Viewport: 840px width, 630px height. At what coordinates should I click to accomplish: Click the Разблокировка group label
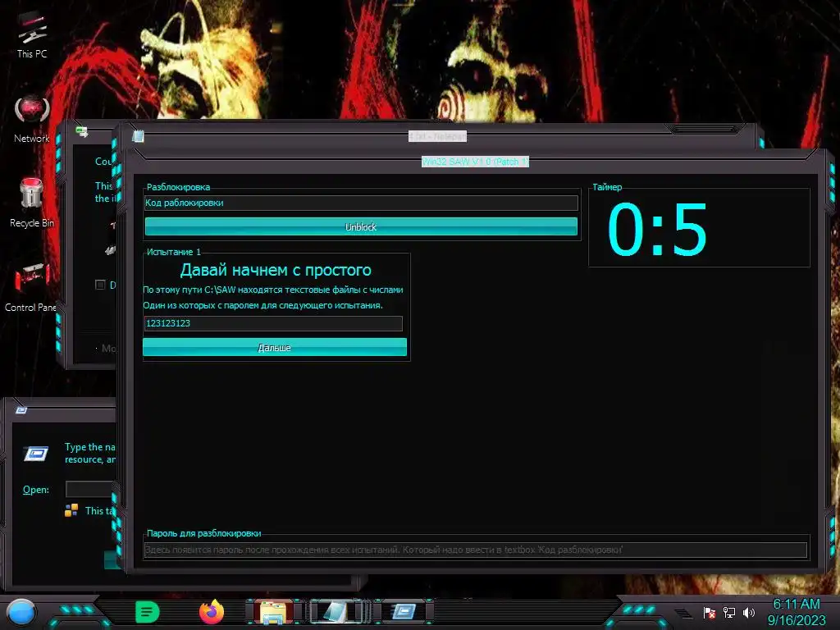coord(178,187)
